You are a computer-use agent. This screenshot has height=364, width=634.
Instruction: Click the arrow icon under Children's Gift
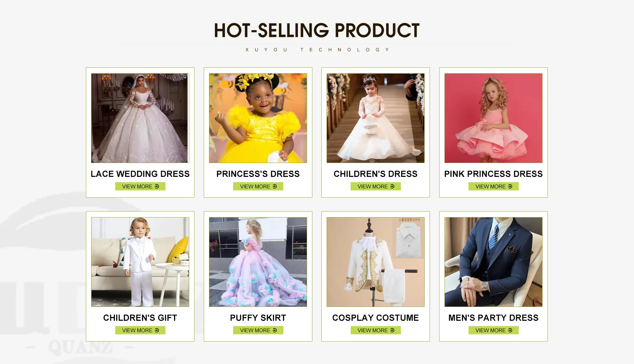[x=157, y=330]
